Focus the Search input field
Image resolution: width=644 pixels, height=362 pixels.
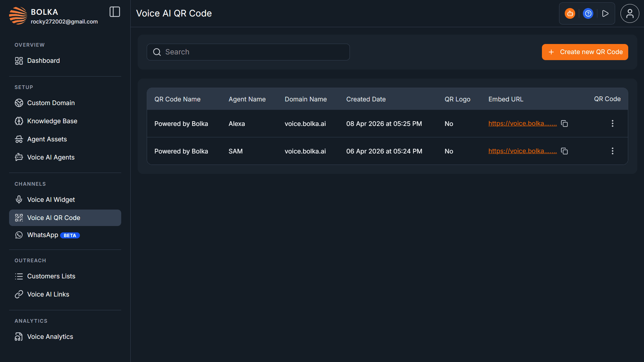click(x=248, y=52)
